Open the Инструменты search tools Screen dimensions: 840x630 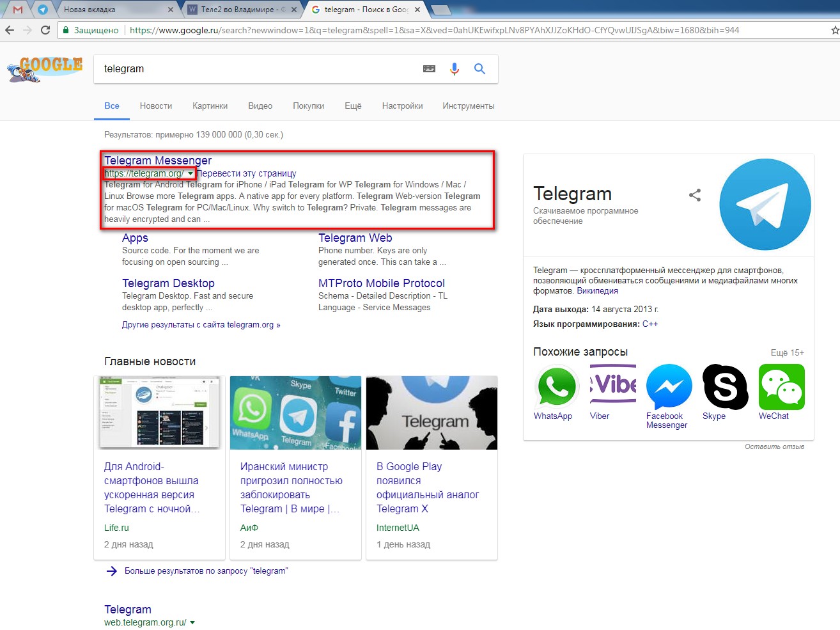point(469,106)
